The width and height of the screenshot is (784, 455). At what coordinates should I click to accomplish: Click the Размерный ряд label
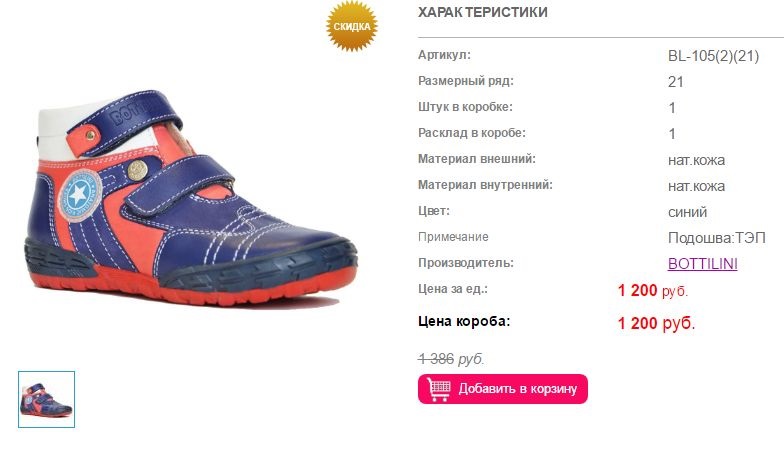tap(466, 81)
